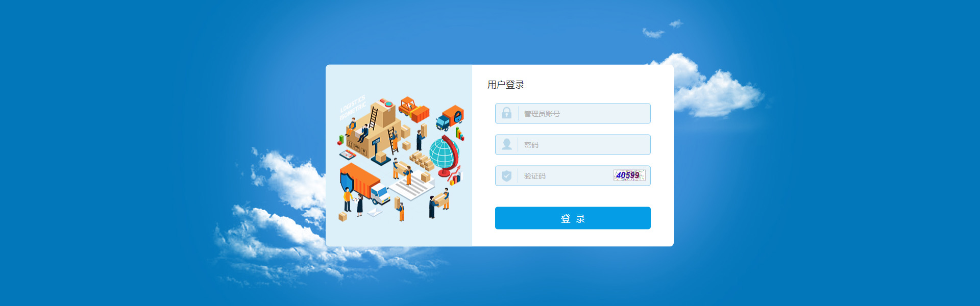The image size is (980, 306).
Task: Click the conveyor belt in the illustration
Action: [x=411, y=185]
